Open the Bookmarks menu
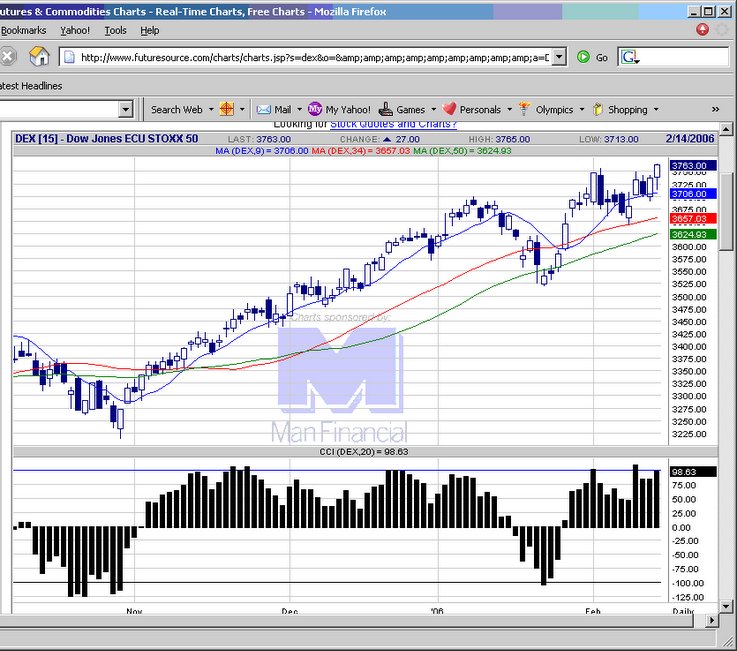This screenshot has height=651, width=737. pos(24,31)
